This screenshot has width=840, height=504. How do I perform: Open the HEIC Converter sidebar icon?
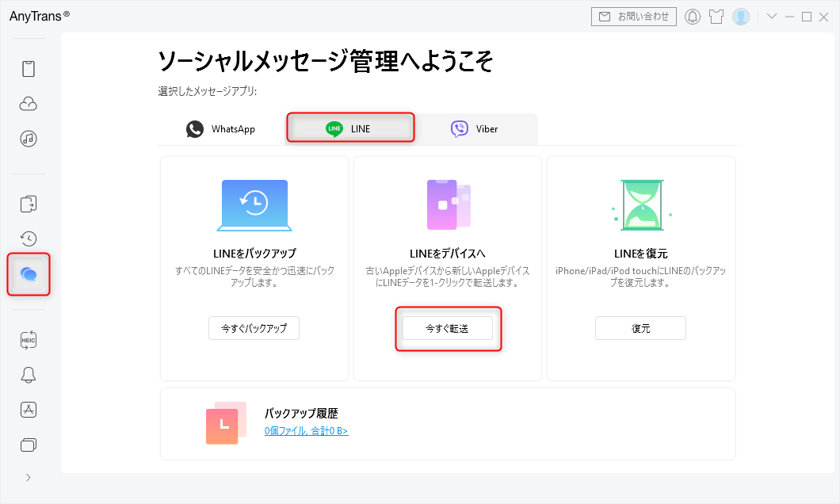point(29,340)
